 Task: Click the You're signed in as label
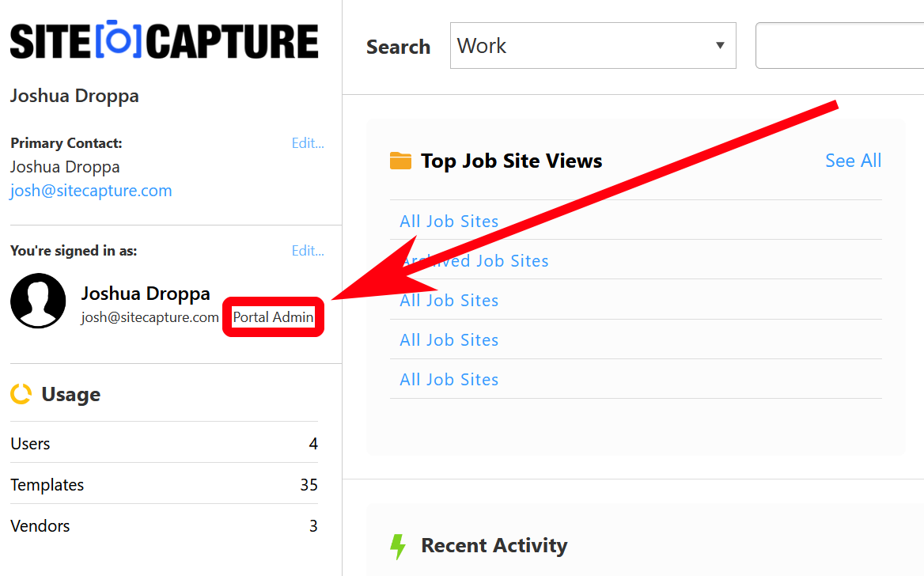[74, 251]
